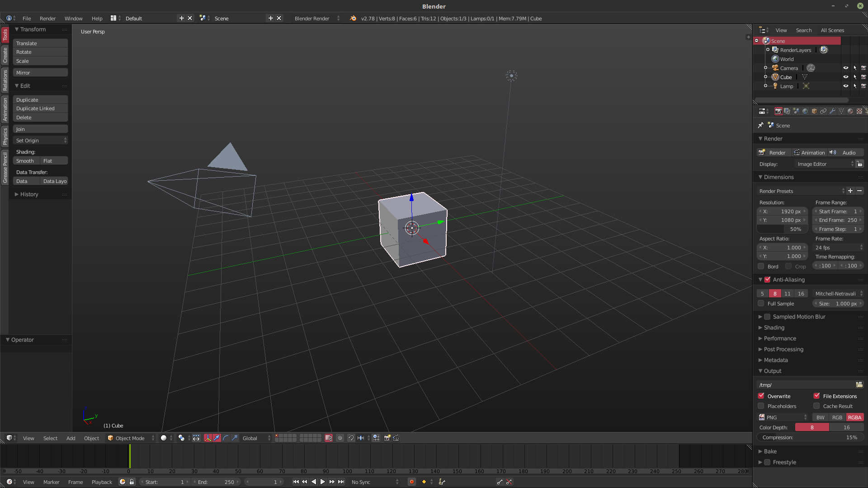Open the PNG file format dropdown

tap(783, 417)
